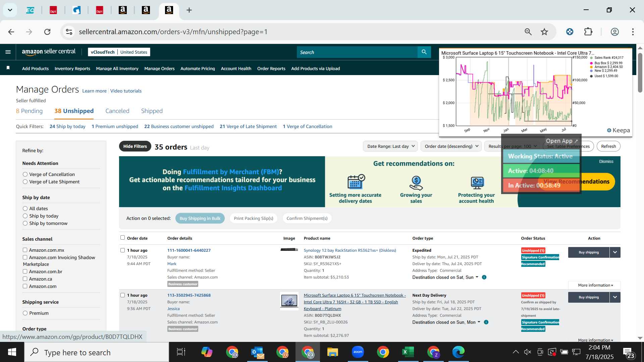
Task: Expand Buy shipping arrow for Synology order
Action: (615, 252)
